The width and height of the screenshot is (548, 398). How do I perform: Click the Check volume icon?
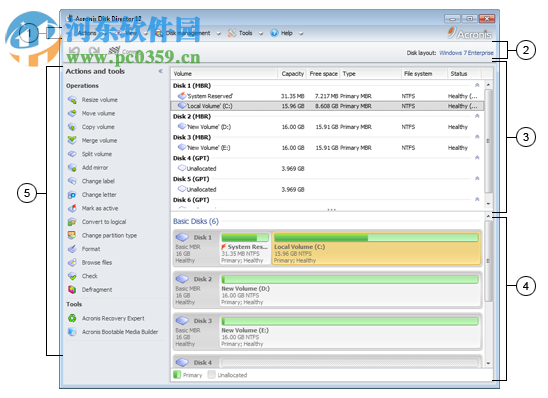[x=72, y=276]
